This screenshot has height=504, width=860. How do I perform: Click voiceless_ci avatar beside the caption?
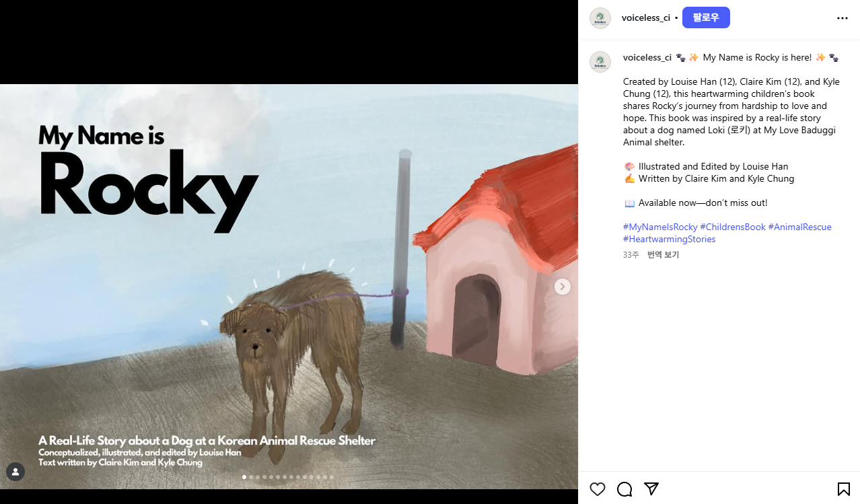point(600,62)
